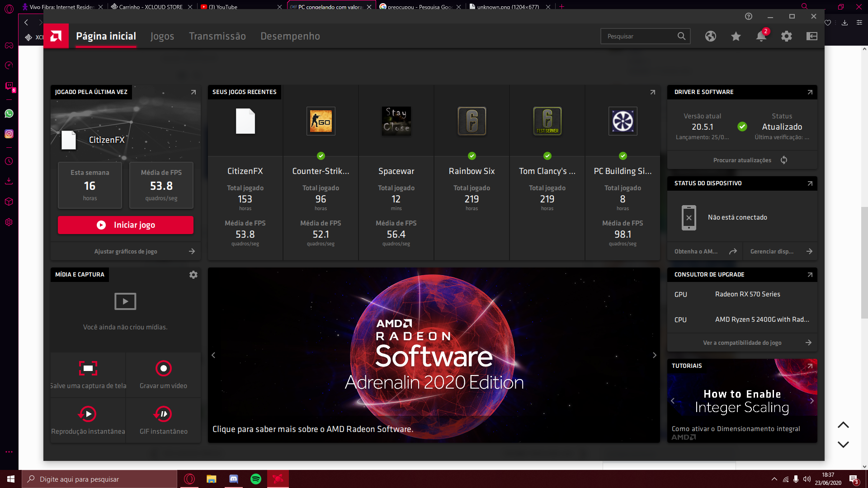The width and height of the screenshot is (868, 488).
Task: Click Gerenciar disp... link
Action: point(781,252)
